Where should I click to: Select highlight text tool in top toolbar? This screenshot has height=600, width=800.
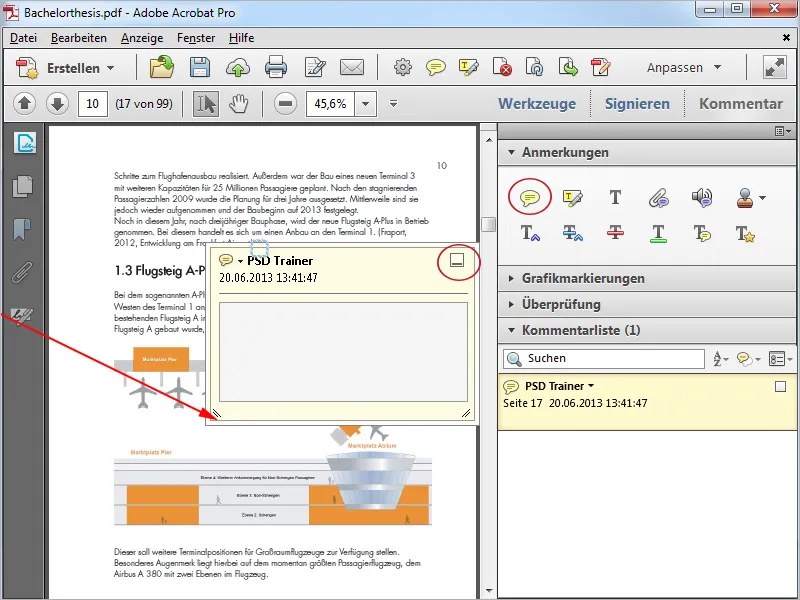pyautogui.click(x=469, y=67)
